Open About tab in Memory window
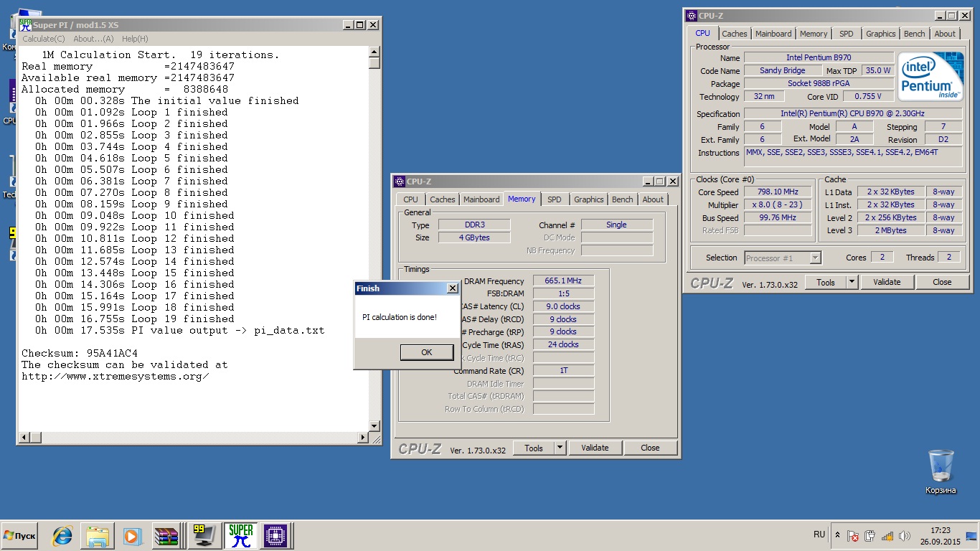The image size is (980, 551). point(653,199)
